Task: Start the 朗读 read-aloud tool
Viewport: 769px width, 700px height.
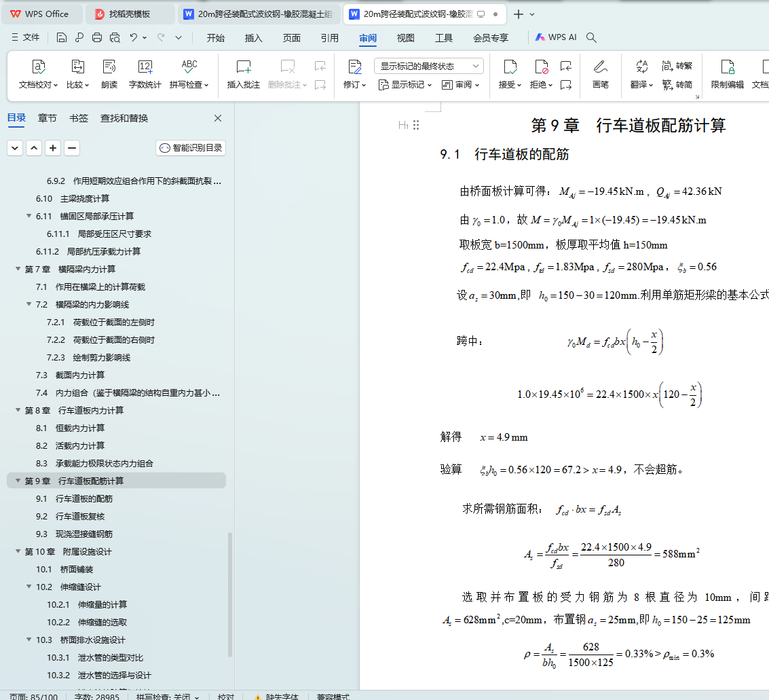Action: [109, 73]
